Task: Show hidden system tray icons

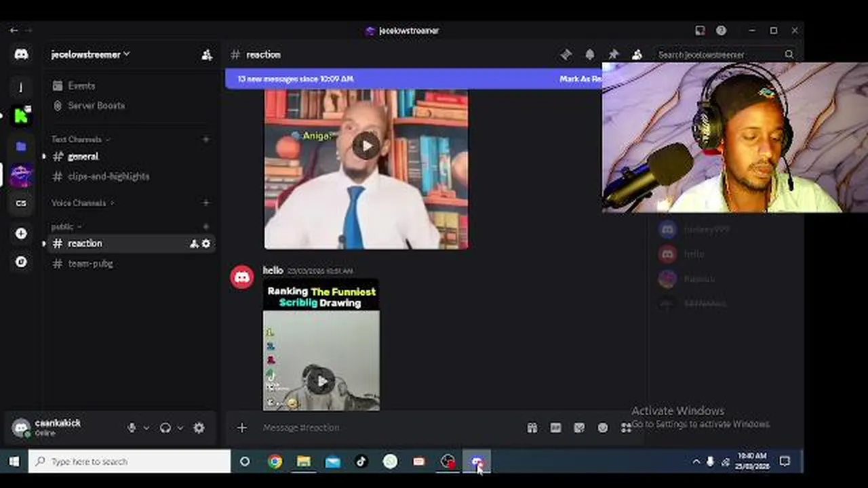Action: coord(696,462)
